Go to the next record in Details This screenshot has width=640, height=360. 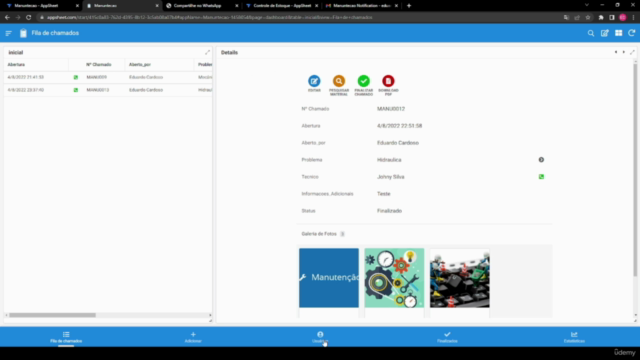click(x=624, y=52)
